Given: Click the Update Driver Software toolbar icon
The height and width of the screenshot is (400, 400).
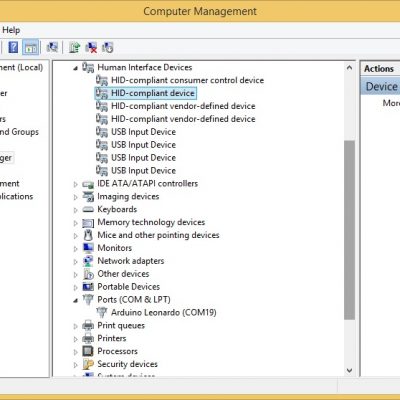Looking at the screenshot, I should [x=74, y=47].
